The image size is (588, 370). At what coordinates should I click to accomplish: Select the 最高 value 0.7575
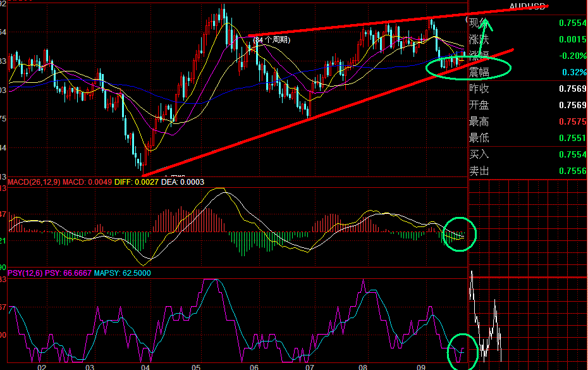573,121
